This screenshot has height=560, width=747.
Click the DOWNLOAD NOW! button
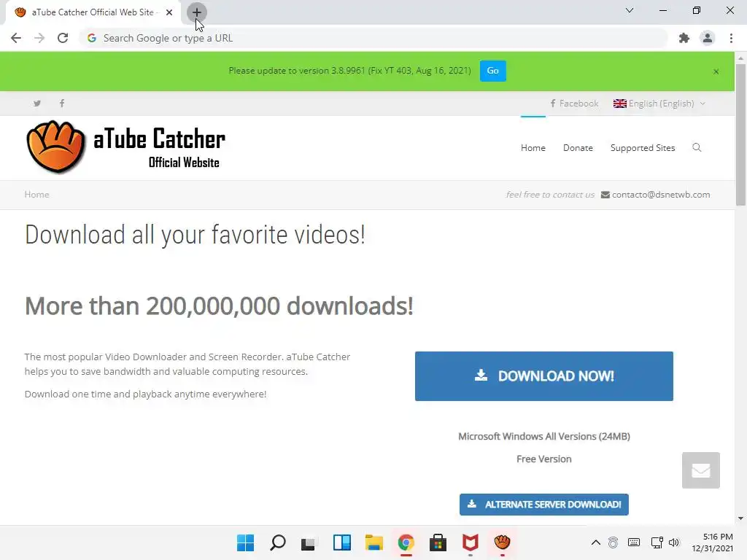(x=543, y=376)
